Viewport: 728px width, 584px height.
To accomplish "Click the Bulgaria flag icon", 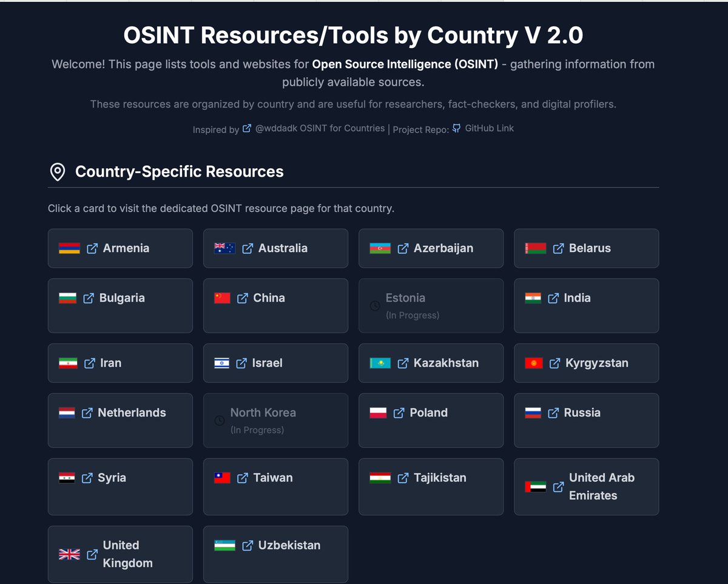I will [67, 298].
